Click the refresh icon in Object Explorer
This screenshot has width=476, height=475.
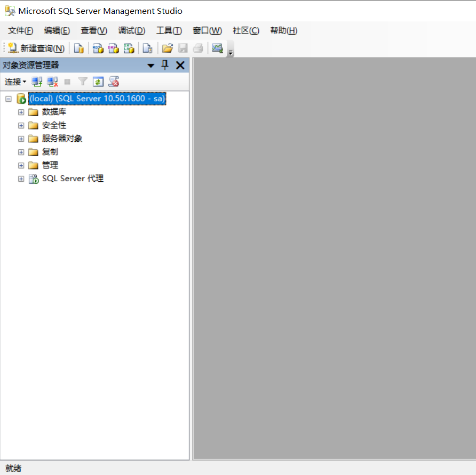[98, 82]
